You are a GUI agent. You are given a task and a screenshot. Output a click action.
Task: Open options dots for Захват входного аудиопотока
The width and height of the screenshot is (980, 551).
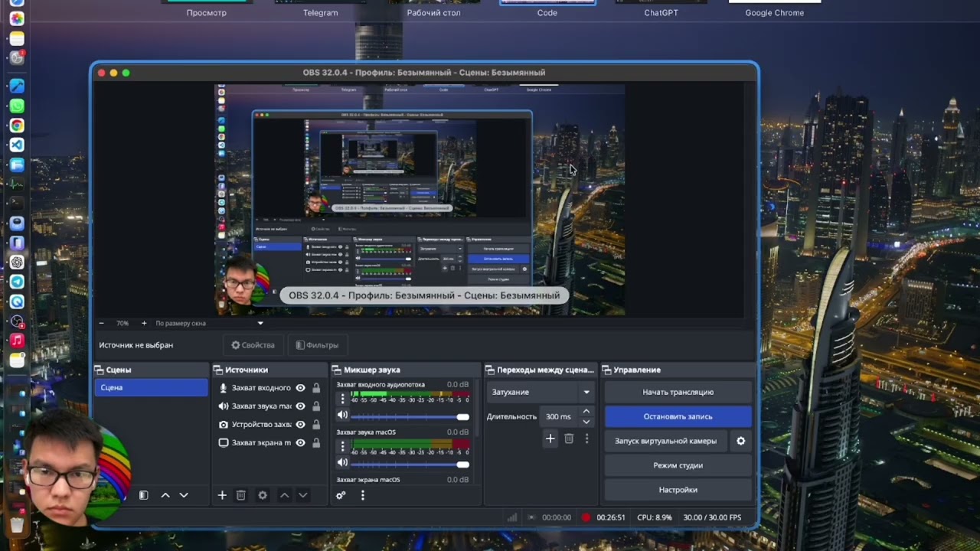tap(342, 399)
